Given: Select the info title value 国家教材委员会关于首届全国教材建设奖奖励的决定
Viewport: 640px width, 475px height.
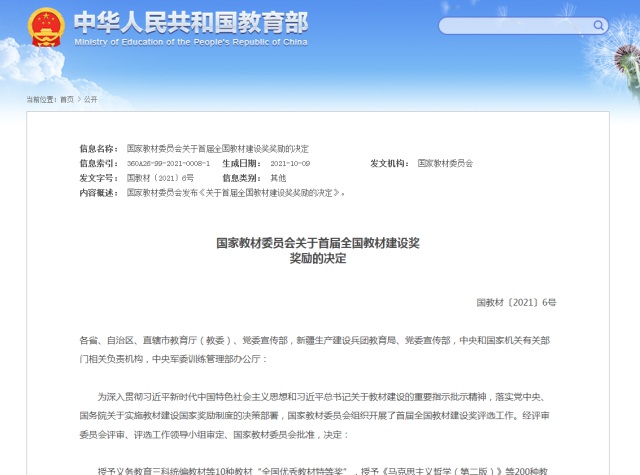Looking at the screenshot, I should [x=218, y=149].
